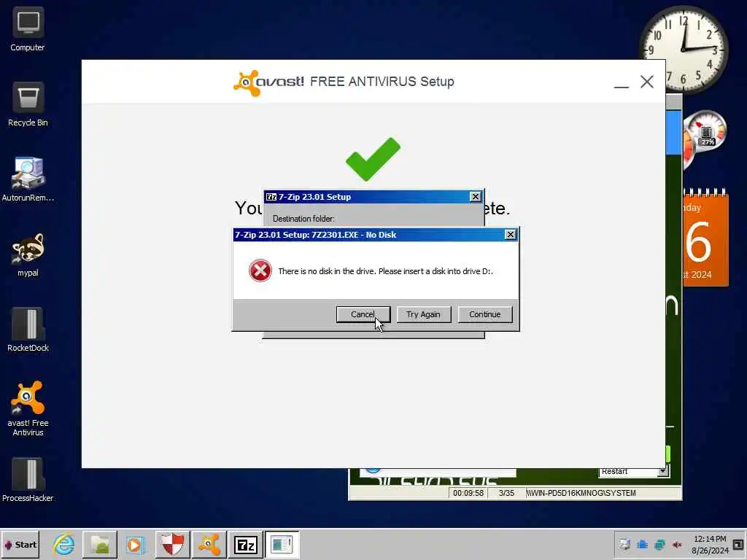This screenshot has height=560, width=747.
Task: Click the red-white shield taskbar icon
Action: [172, 545]
